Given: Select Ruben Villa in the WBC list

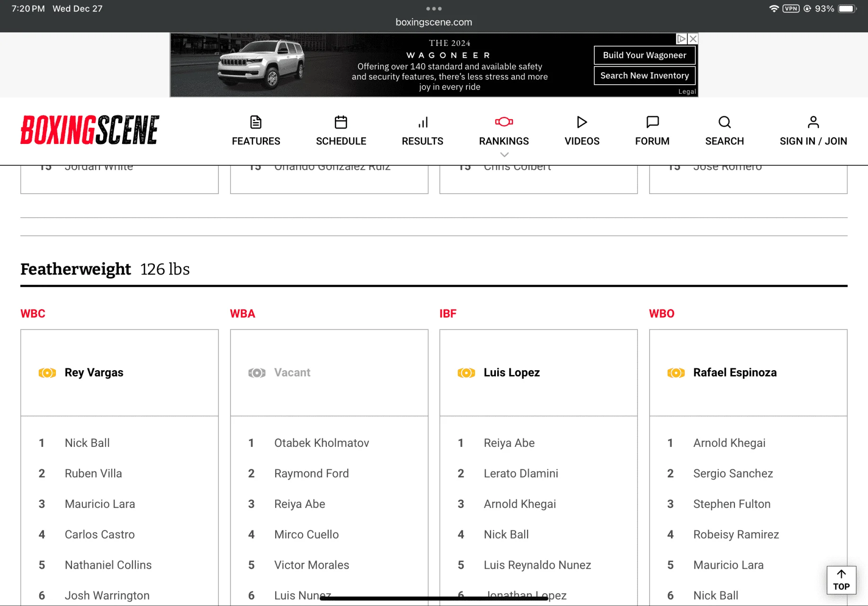Looking at the screenshot, I should (x=93, y=473).
